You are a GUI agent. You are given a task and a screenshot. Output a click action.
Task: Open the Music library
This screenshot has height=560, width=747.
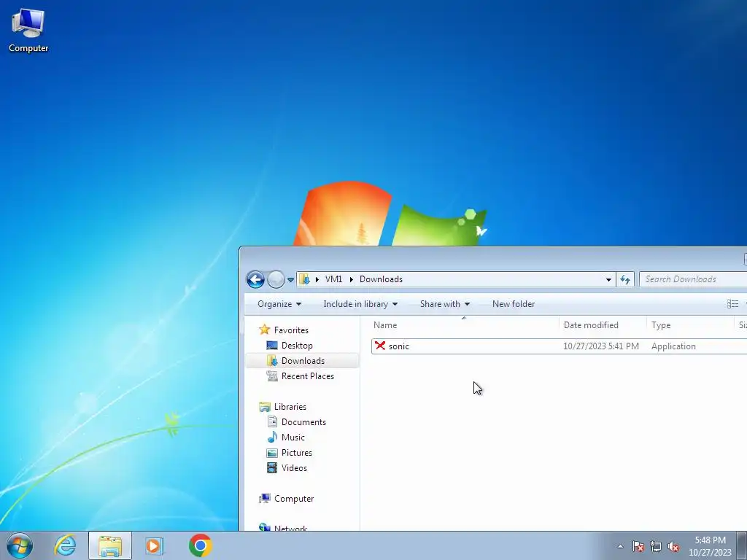[x=293, y=437]
